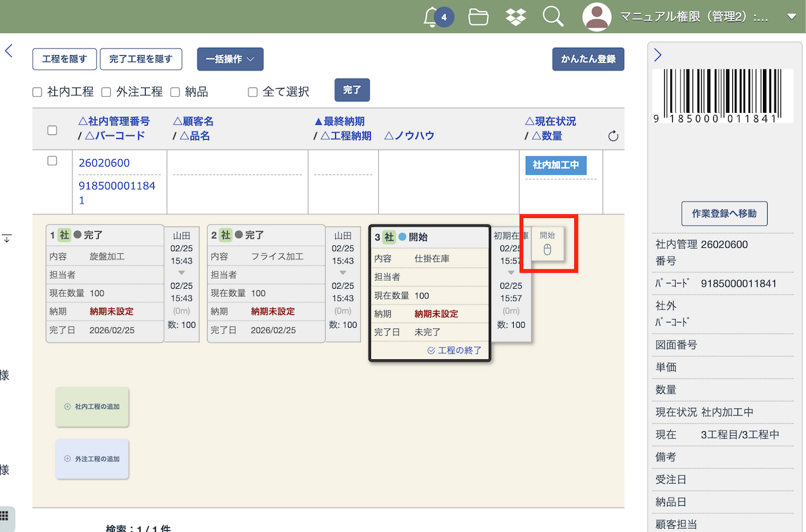
Task: Open the notifications bell icon
Action: [x=432, y=17]
